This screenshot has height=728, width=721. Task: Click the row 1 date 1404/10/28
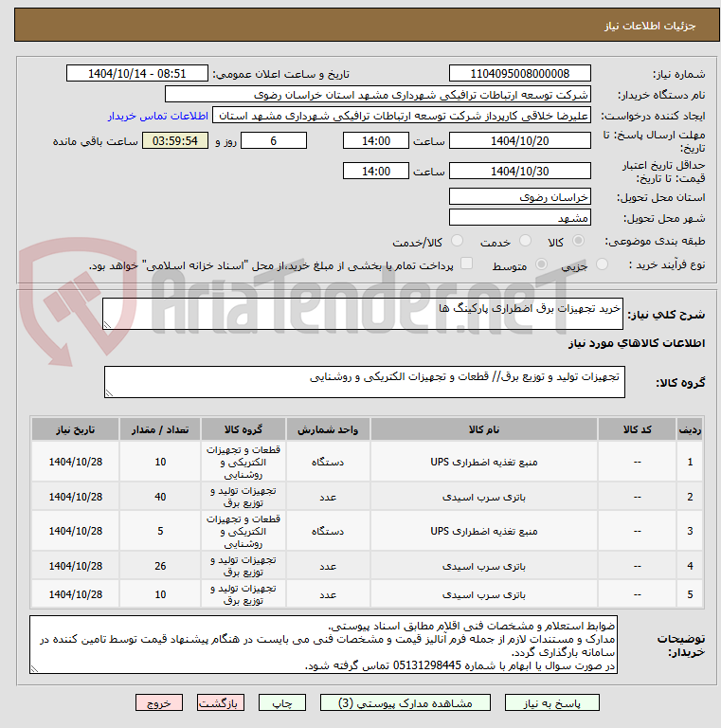[75, 462]
